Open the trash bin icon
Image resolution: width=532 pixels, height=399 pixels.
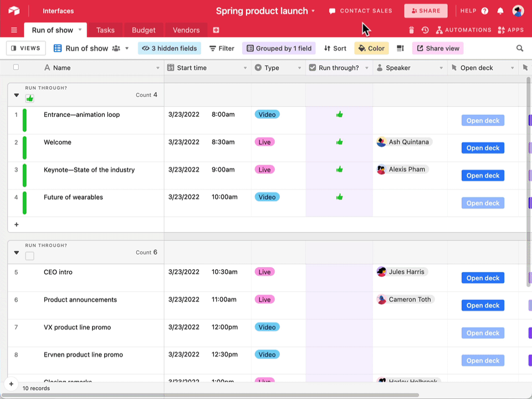411,30
